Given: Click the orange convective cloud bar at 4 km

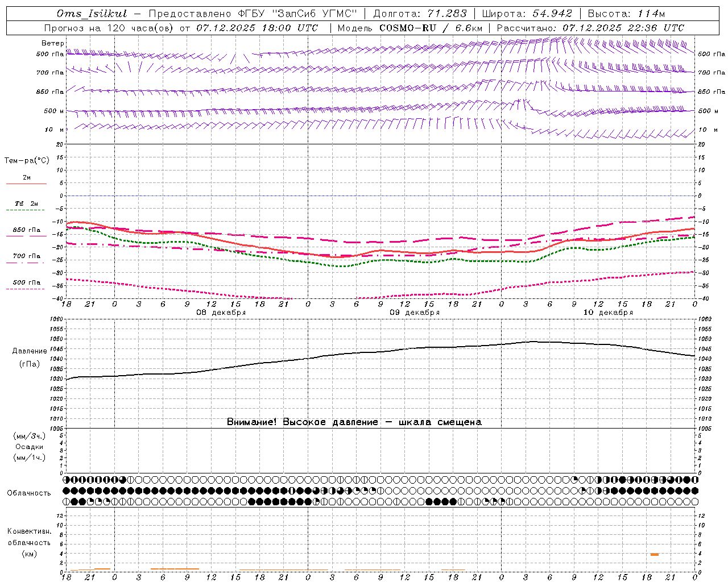Looking at the screenshot, I should click(x=655, y=554).
